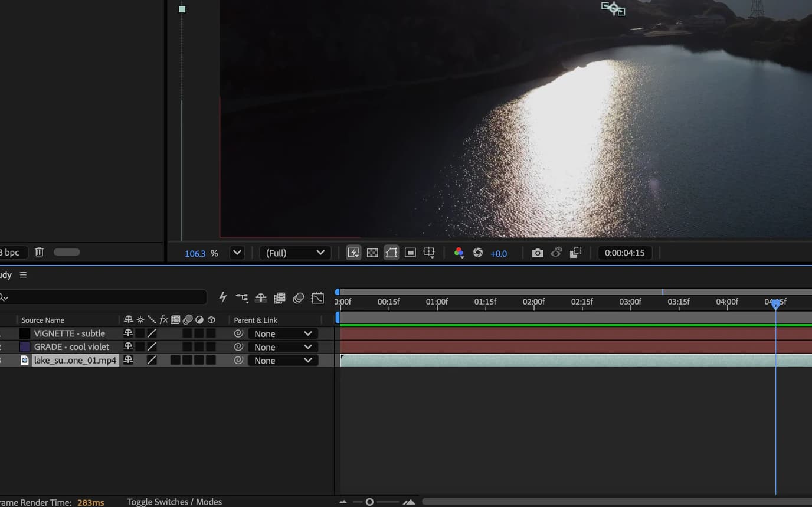Click the timeline zoom slider handle
The height and width of the screenshot is (507, 812).
click(369, 502)
